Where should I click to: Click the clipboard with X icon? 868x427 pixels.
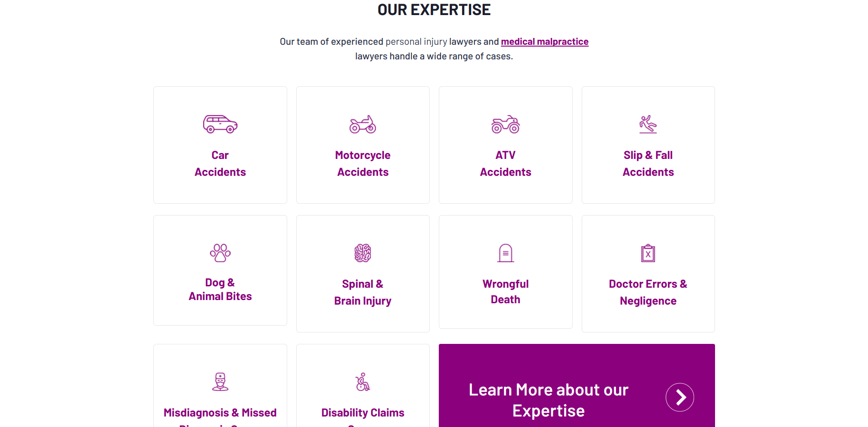[x=648, y=253]
